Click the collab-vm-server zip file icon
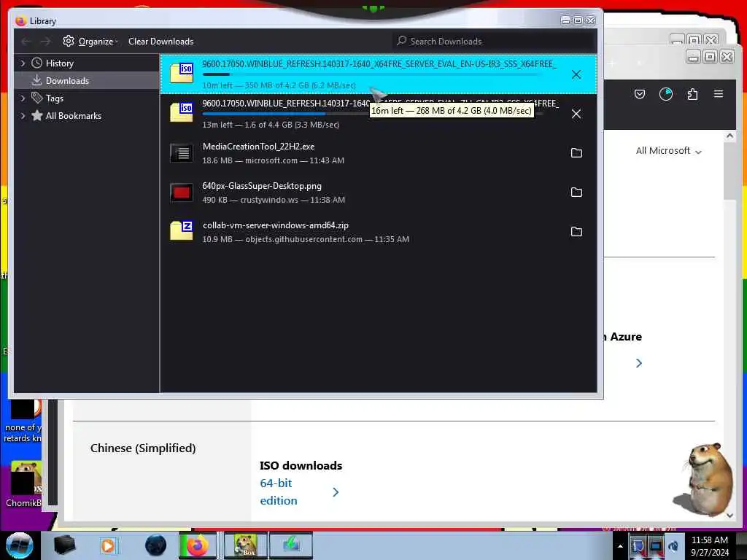This screenshot has height=560, width=747. (182, 230)
